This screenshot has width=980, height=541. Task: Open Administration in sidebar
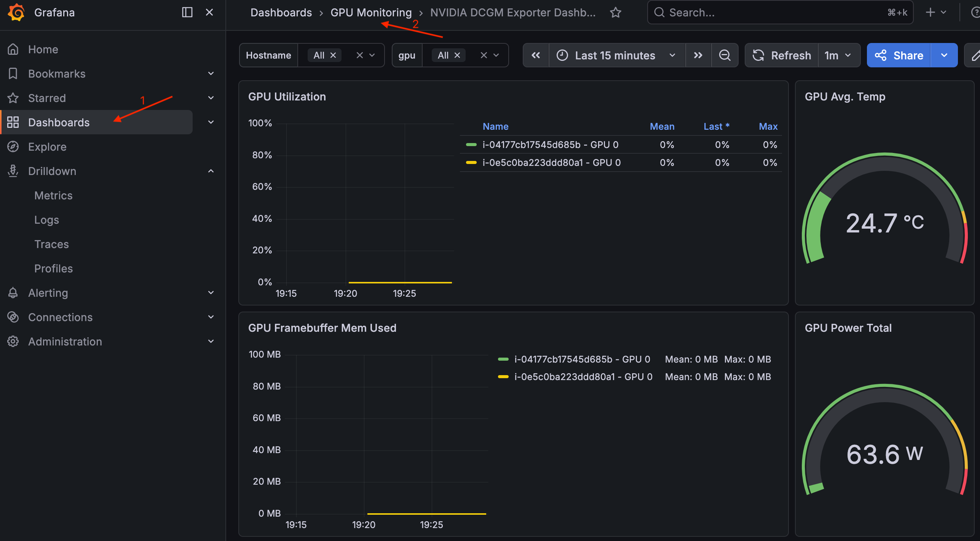tap(65, 342)
